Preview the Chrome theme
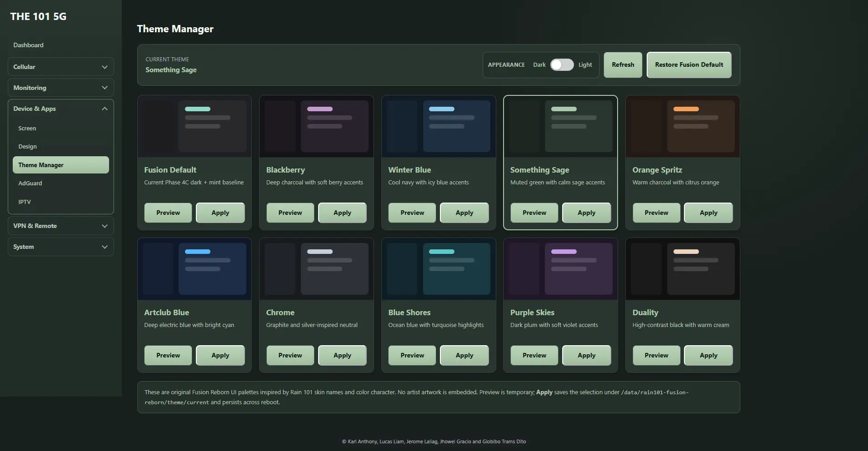868x451 pixels. click(x=290, y=355)
